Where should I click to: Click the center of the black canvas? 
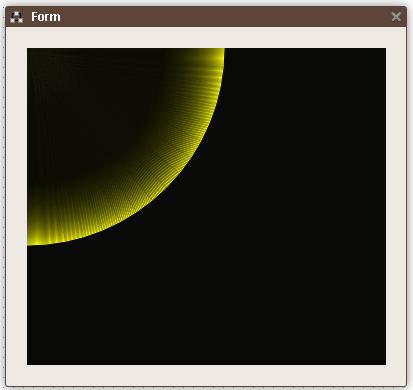tap(206, 206)
